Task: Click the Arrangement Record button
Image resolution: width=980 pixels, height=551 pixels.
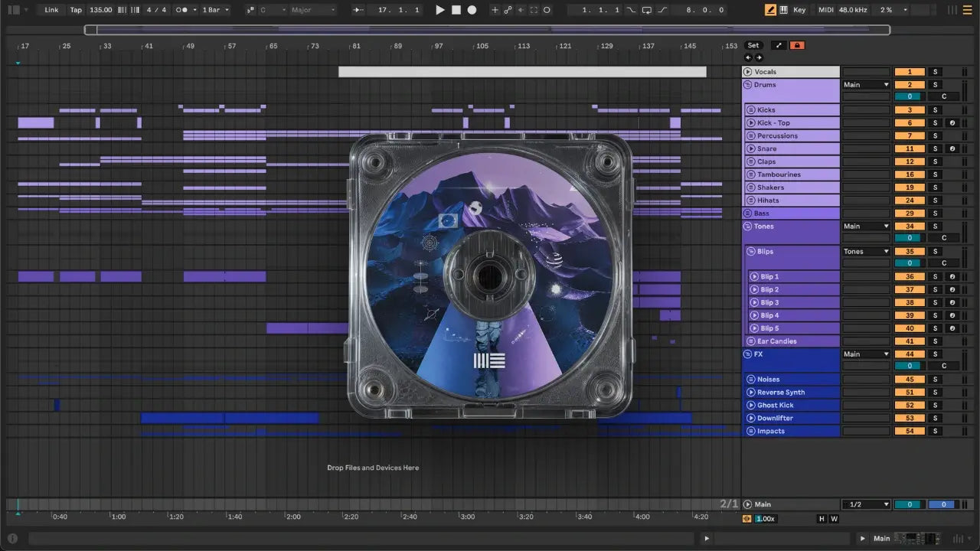Action: click(472, 10)
